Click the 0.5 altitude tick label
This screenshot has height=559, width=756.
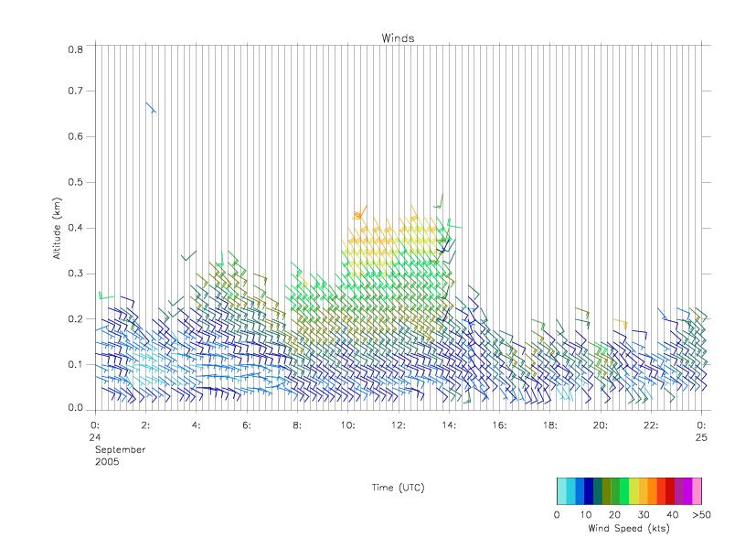point(75,182)
